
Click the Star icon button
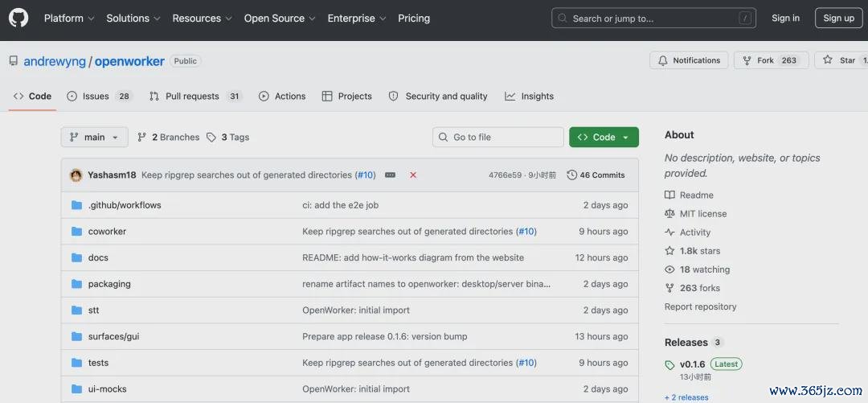click(828, 60)
